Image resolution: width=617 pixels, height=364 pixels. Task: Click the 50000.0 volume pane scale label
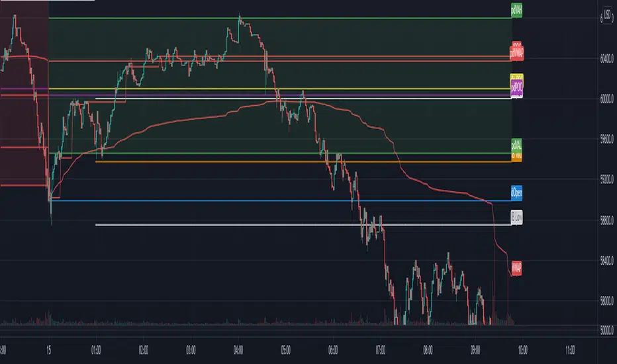(607, 330)
